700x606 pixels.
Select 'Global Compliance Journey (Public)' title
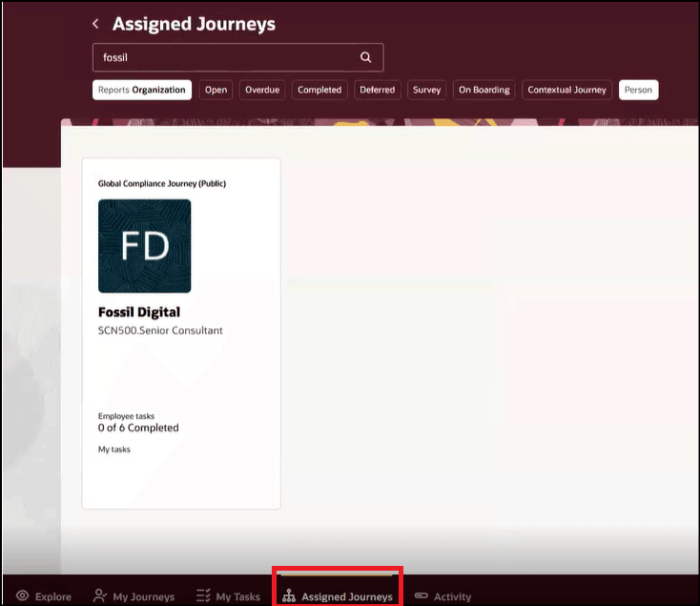coord(162,183)
